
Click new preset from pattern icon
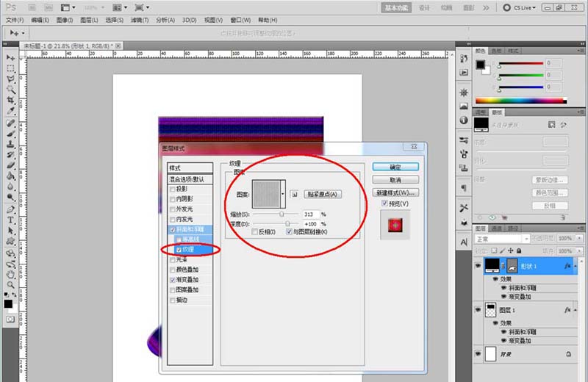click(x=295, y=194)
